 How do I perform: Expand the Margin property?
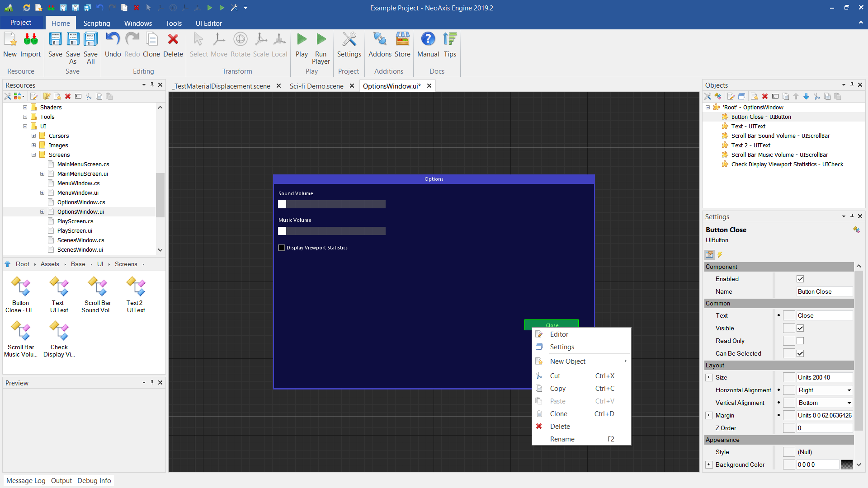709,415
